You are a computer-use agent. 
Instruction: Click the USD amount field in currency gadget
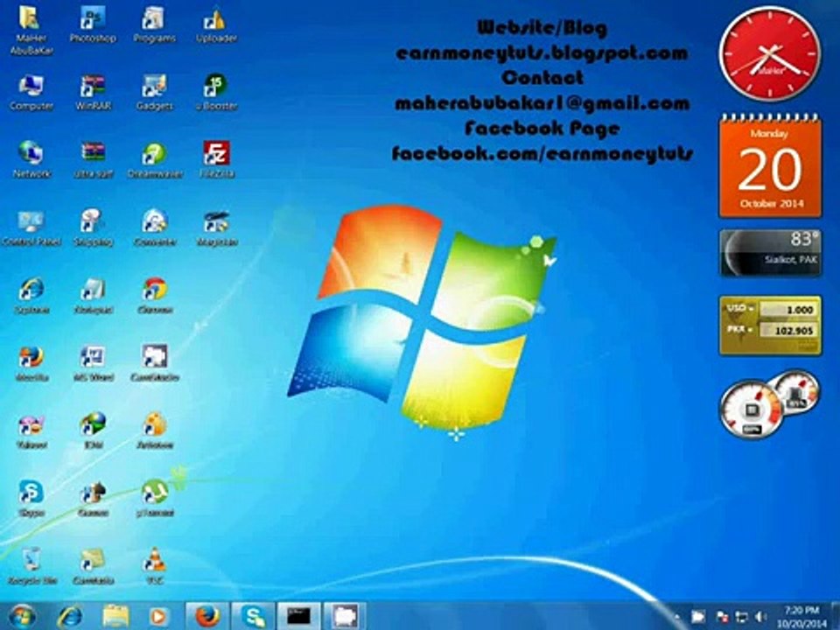tap(787, 310)
